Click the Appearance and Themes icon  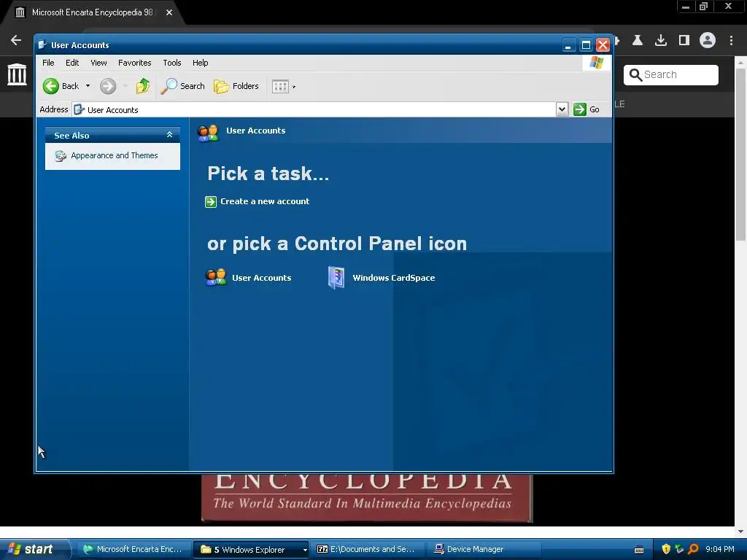[60, 156]
